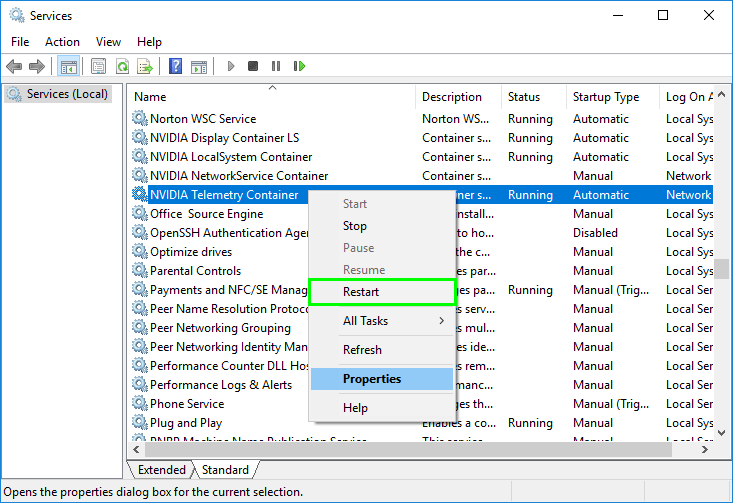The width and height of the screenshot is (733, 503).
Task: Click gear icon of Parental Controls
Action: pyautogui.click(x=140, y=271)
